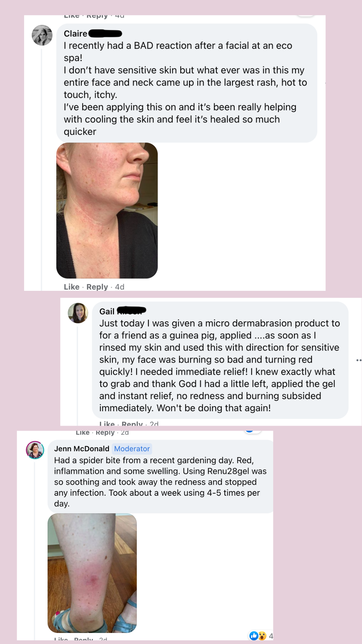
Task: Open Claire's face rash photo
Action: [107, 211]
